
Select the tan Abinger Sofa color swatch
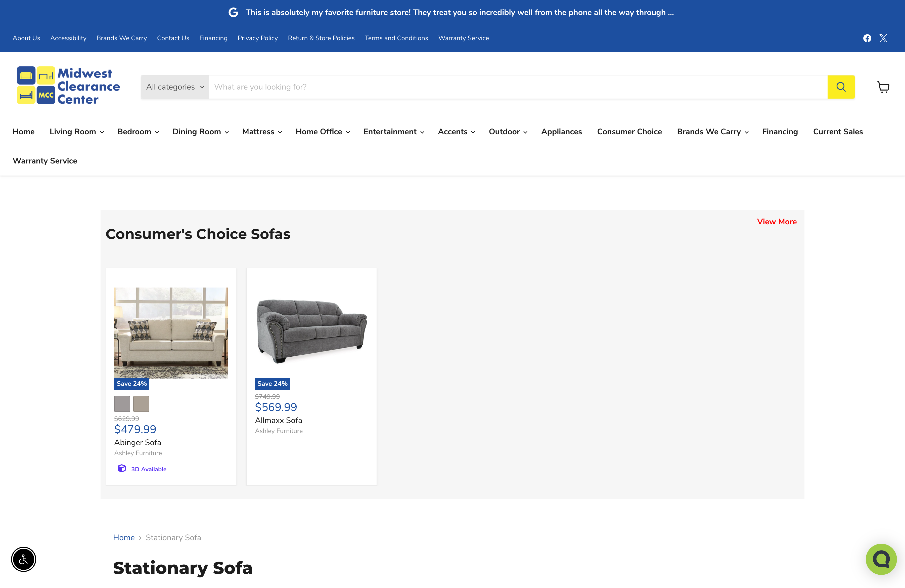(141, 404)
